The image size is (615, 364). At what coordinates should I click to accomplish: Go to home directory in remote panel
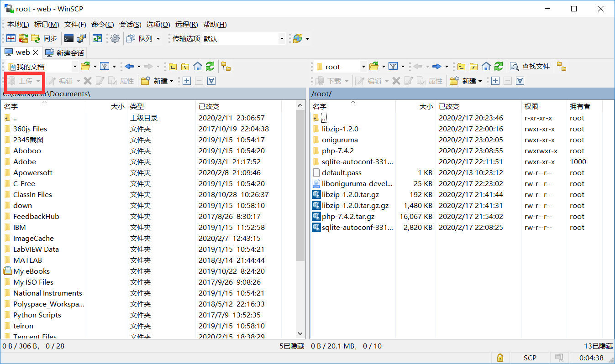[486, 67]
